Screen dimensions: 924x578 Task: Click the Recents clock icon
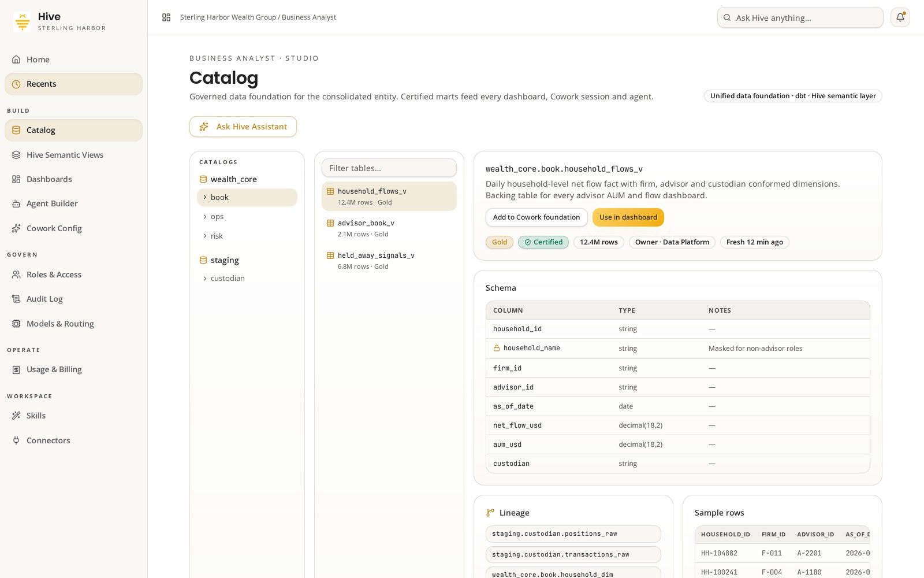(16, 84)
